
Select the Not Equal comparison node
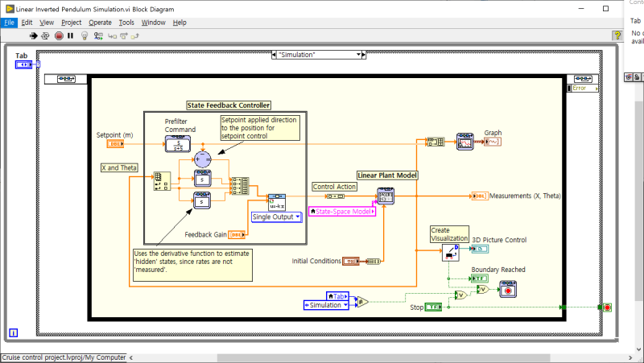click(362, 302)
